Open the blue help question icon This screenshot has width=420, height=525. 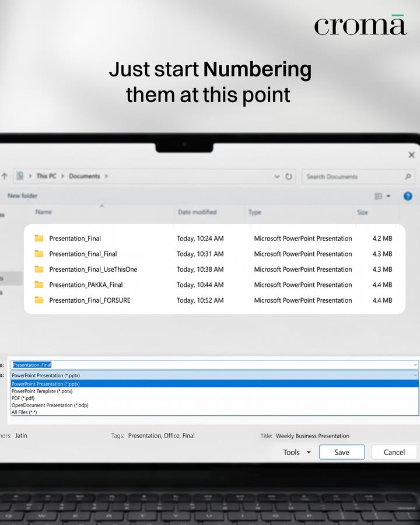[x=408, y=196]
